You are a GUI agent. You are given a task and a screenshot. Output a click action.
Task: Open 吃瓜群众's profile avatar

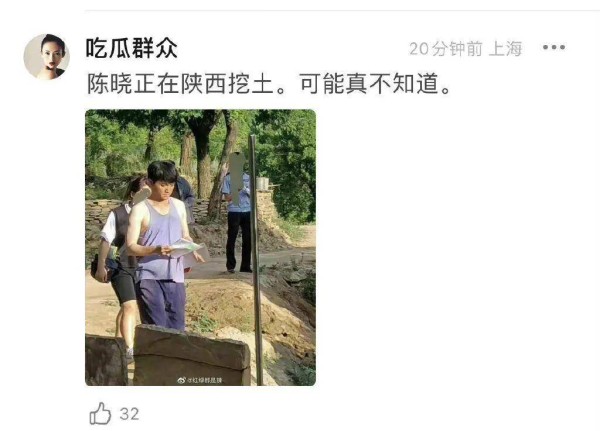click(x=46, y=57)
